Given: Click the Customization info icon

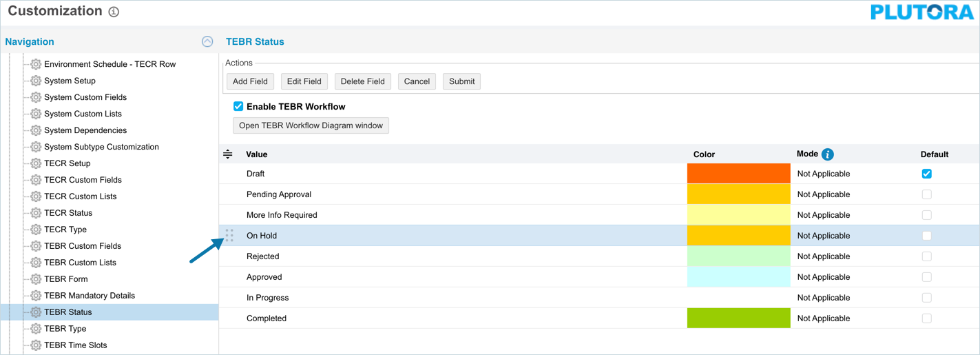Looking at the screenshot, I should tap(114, 12).
